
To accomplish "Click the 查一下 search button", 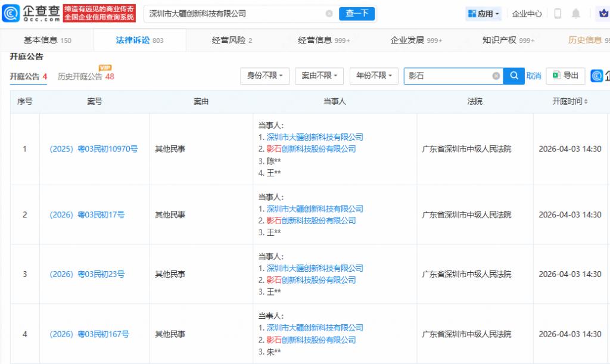I will click(357, 14).
